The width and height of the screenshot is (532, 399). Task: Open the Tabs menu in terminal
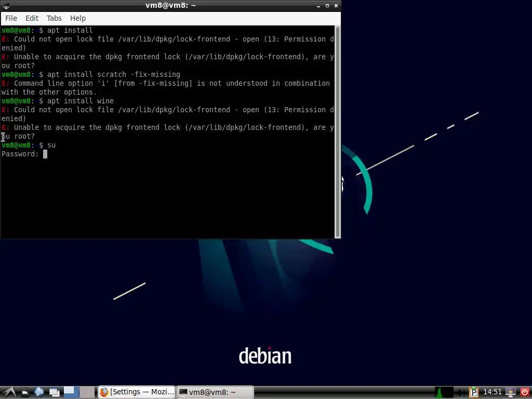tap(54, 18)
